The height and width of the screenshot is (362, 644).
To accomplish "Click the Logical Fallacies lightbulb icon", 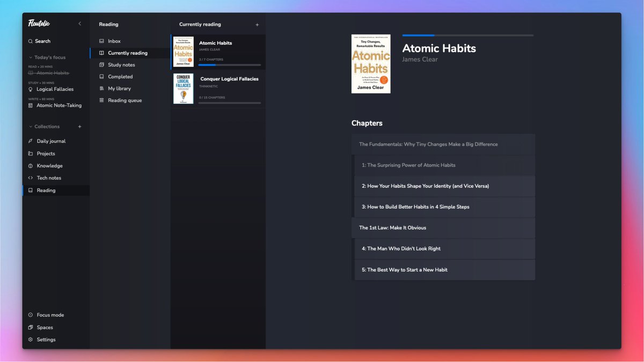I will 31,89.
